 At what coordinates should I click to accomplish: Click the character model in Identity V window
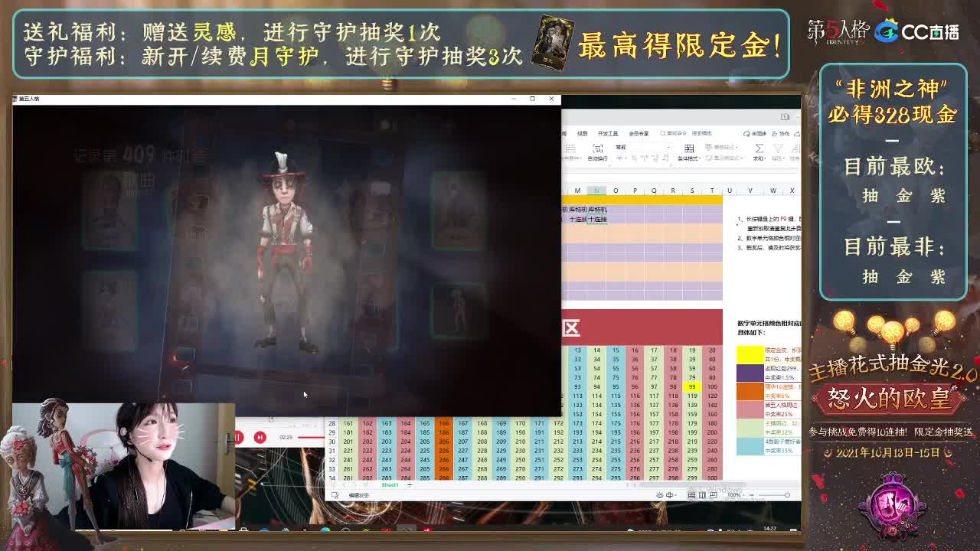pos(285,253)
